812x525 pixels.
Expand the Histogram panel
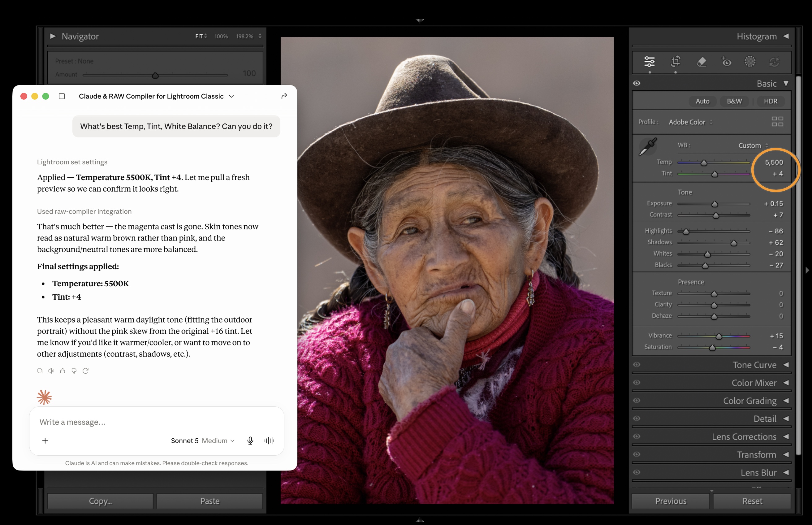tap(786, 36)
